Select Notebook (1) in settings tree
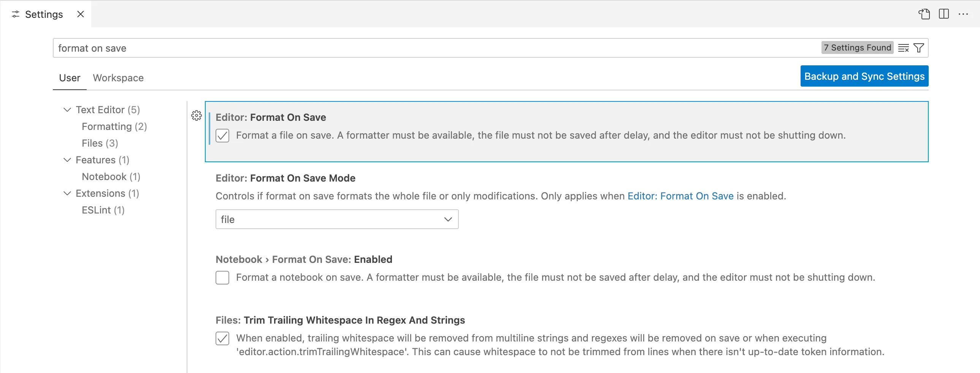This screenshot has height=373, width=980. click(x=111, y=177)
